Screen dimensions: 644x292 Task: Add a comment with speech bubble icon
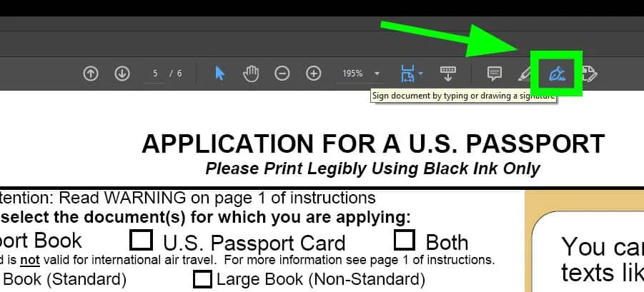pos(494,74)
